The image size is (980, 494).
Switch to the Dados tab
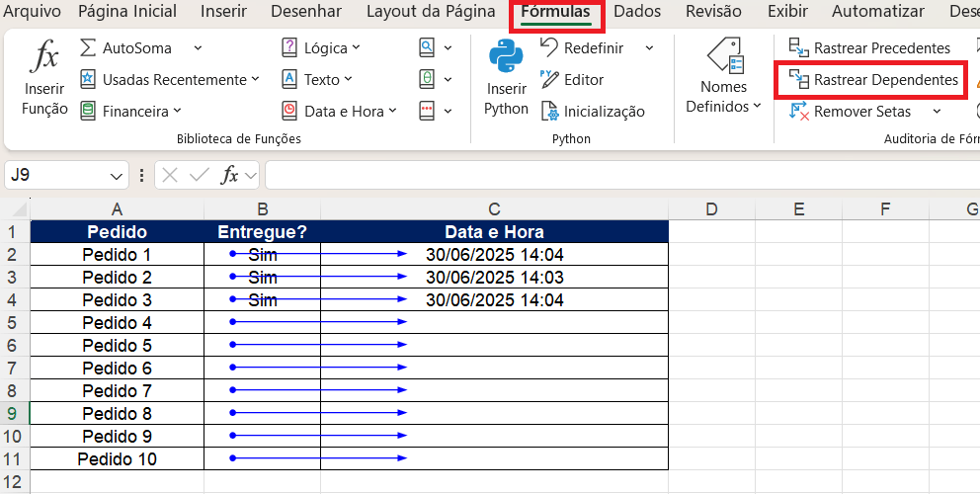637,11
